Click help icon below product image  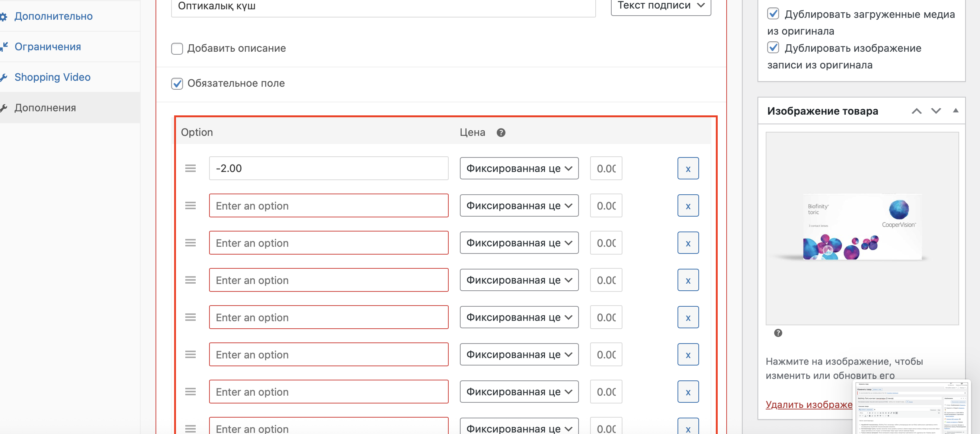click(x=778, y=333)
